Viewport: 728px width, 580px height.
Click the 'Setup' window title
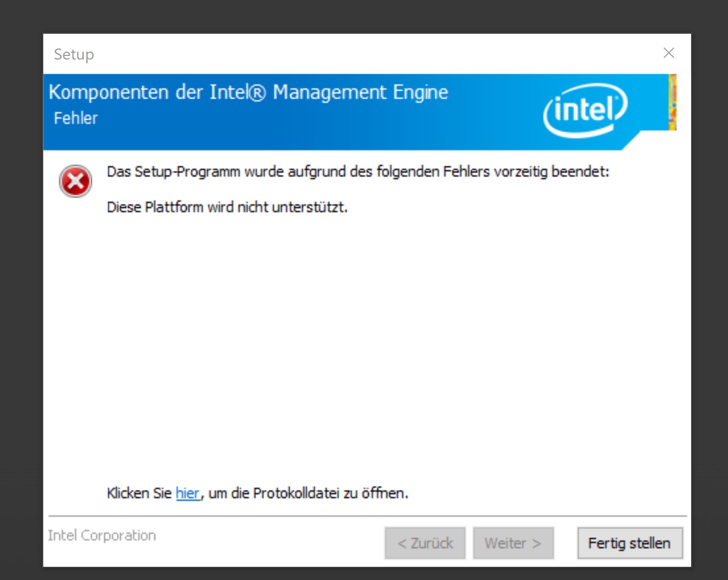[74, 54]
